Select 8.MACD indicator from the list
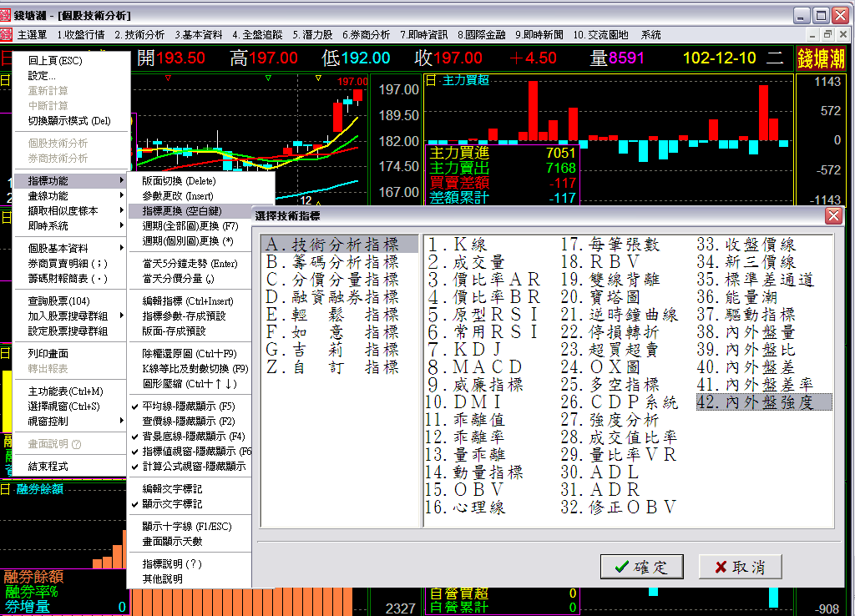855x616 pixels. coord(475,366)
